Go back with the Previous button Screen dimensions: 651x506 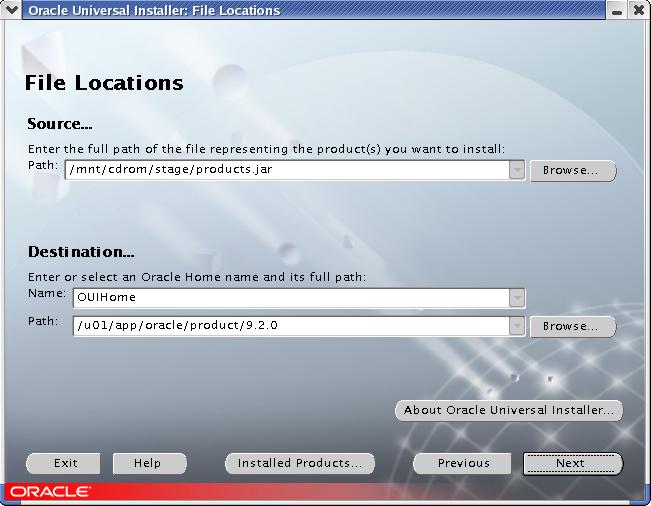click(x=463, y=463)
